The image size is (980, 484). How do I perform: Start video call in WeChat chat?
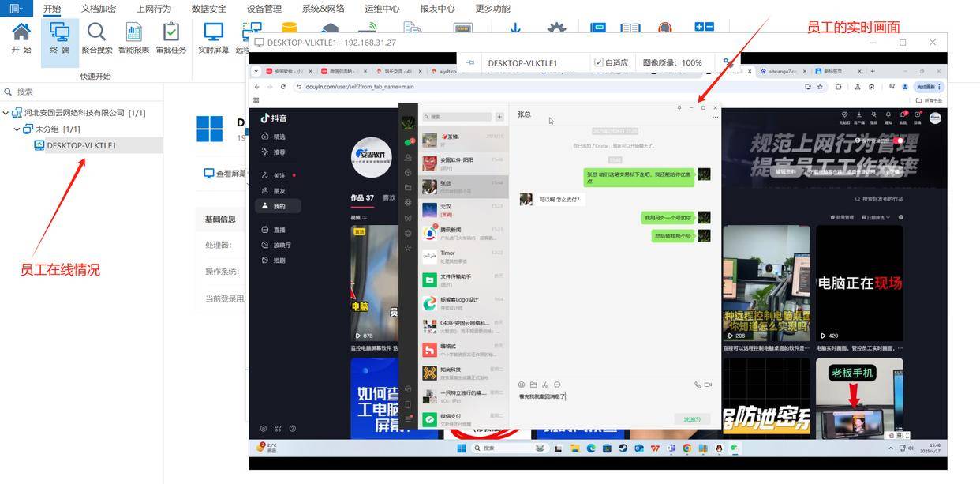(708, 385)
